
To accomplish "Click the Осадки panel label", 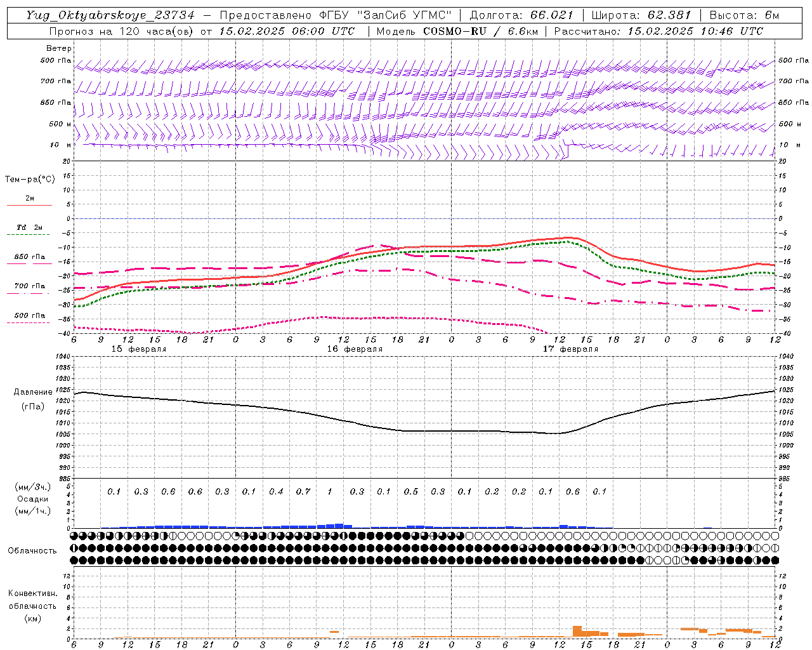I will [x=33, y=499].
